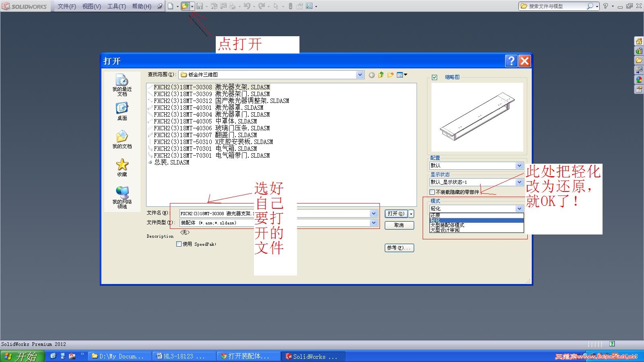The height and width of the screenshot is (362, 644).
Task: Click the SolidWorks logo
Action: [x=24, y=6]
